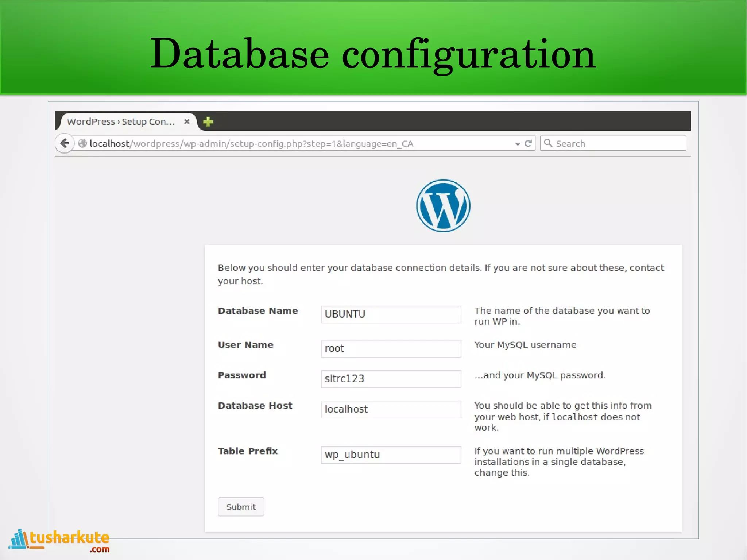Screen dimensions: 747x560
Task: Click the Password label
Action: pyautogui.click(x=242, y=375)
